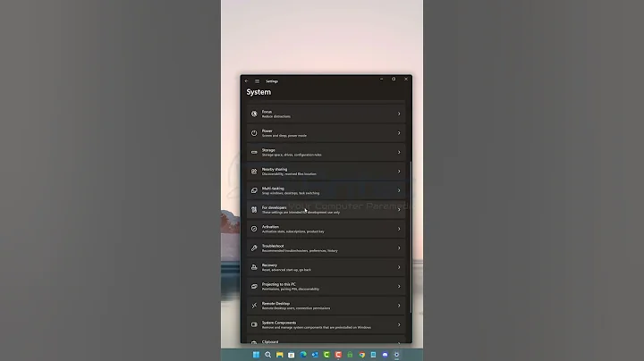Open the Settings hamburger navigation menu
The width and height of the screenshot is (644, 361).
point(257,81)
